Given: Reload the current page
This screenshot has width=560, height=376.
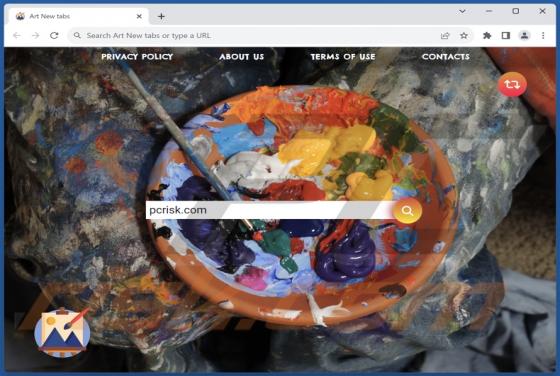Looking at the screenshot, I should click(x=54, y=35).
